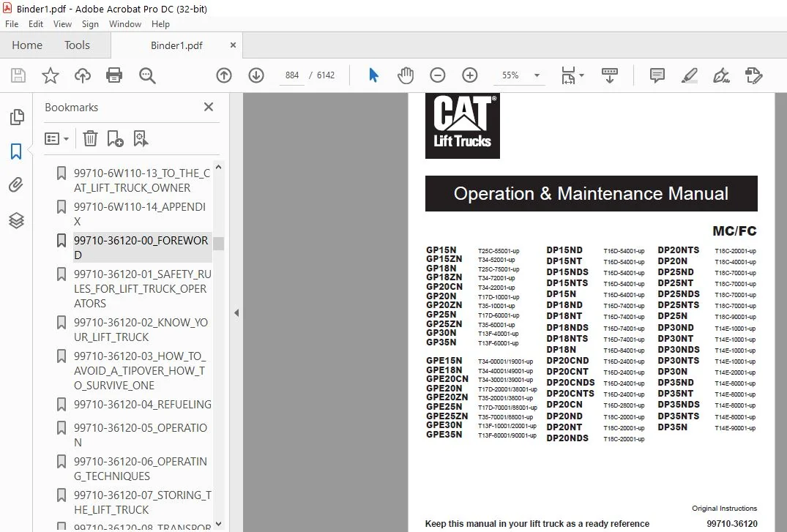This screenshot has width=787, height=532.
Task: Click the zoom percentage field 55%
Action: pyautogui.click(x=510, y=75)
